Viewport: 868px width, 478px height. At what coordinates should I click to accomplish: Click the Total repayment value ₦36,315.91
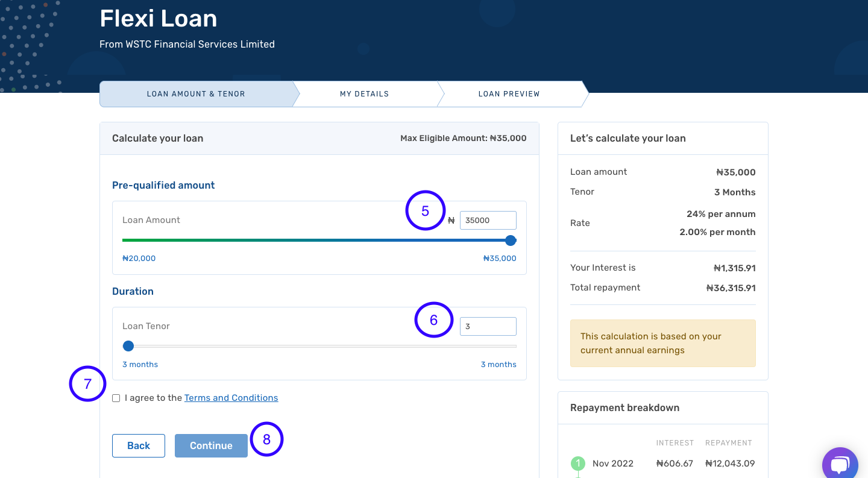click(732, 288)
